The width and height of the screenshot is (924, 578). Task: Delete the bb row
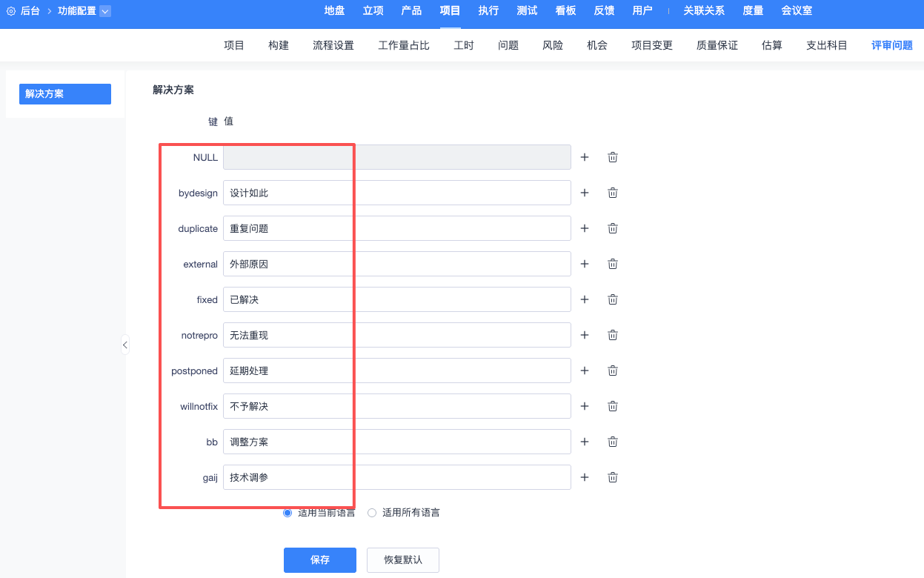click(x=613, y=442)
